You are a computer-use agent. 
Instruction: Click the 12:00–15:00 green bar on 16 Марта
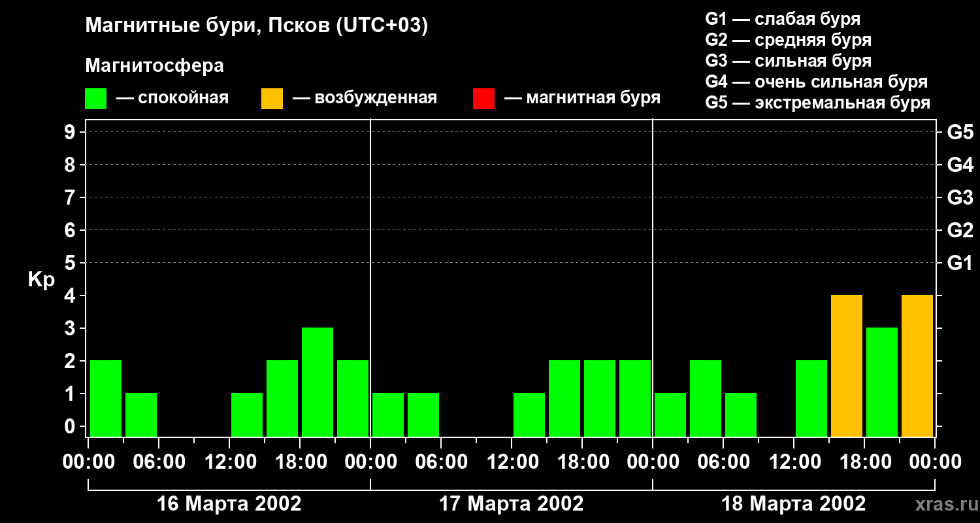tap(247, 414)
